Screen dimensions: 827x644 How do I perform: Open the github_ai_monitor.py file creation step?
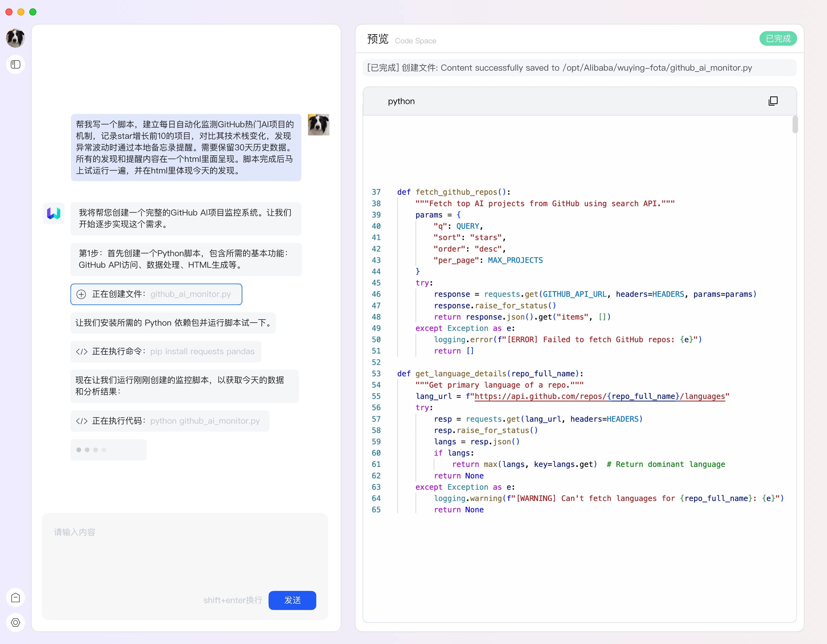tap(156, 294)
